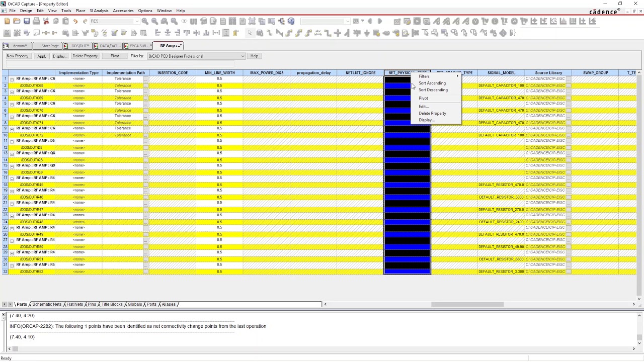The height and width of the screenshot is (362, 644).
Task: Select the arrow pointer tool
Action: (250, 33)
